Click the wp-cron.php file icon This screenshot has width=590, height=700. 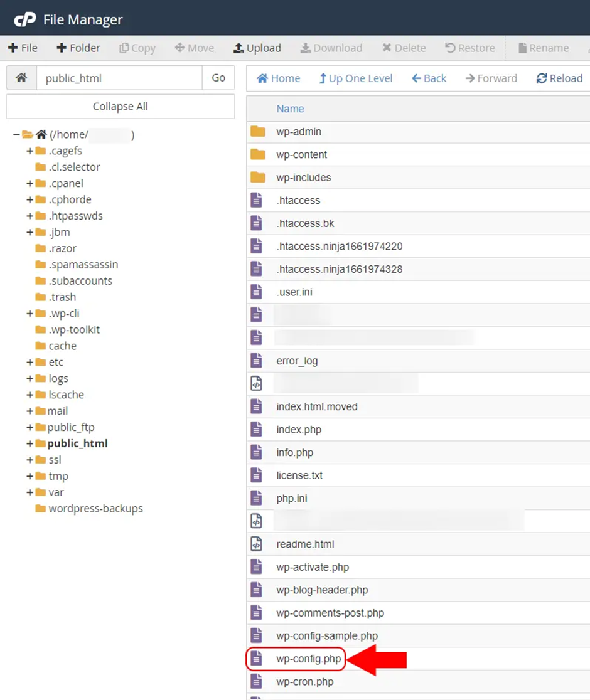(256, 681)
